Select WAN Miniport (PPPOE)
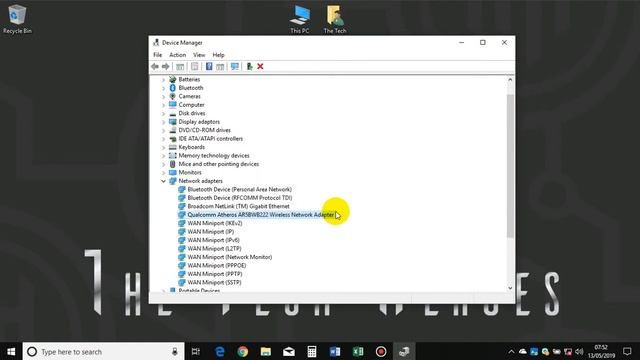The width and height of the screenshot is (640, 360). 217,266
